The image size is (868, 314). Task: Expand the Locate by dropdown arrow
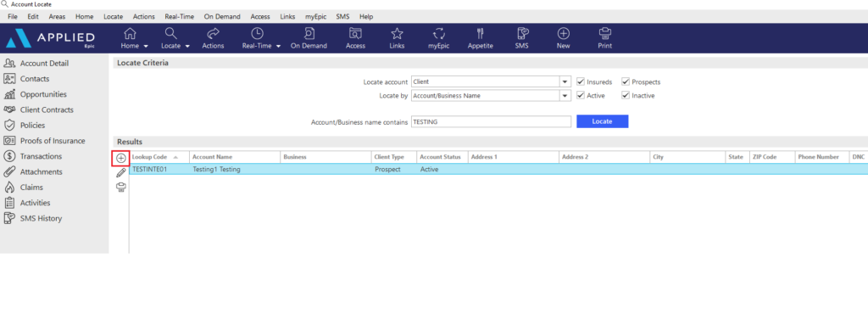click(565, 95)
